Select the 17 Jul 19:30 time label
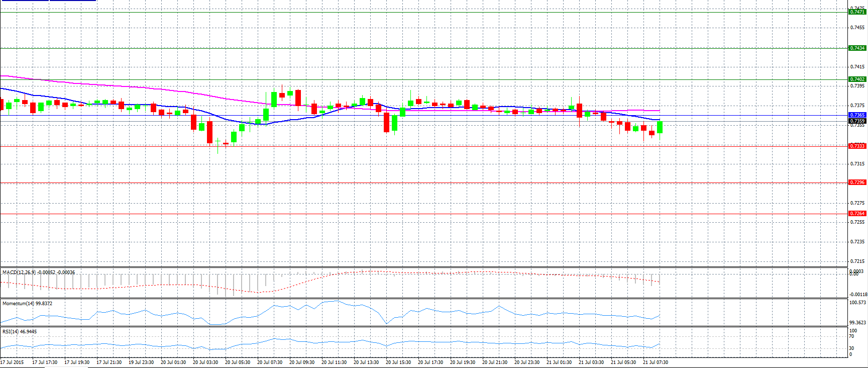 point(77,362)
